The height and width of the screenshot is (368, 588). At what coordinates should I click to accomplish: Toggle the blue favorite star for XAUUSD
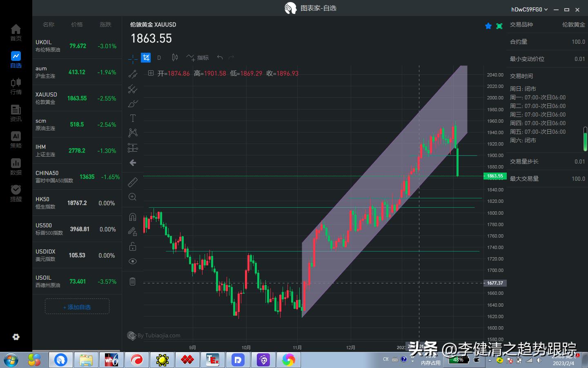(x=488, y=26)
